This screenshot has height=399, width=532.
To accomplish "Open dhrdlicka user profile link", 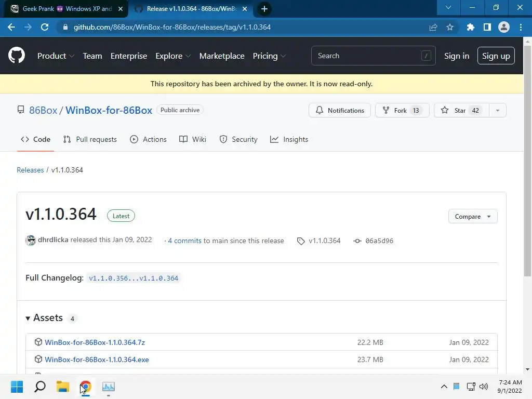I will 53,240.
